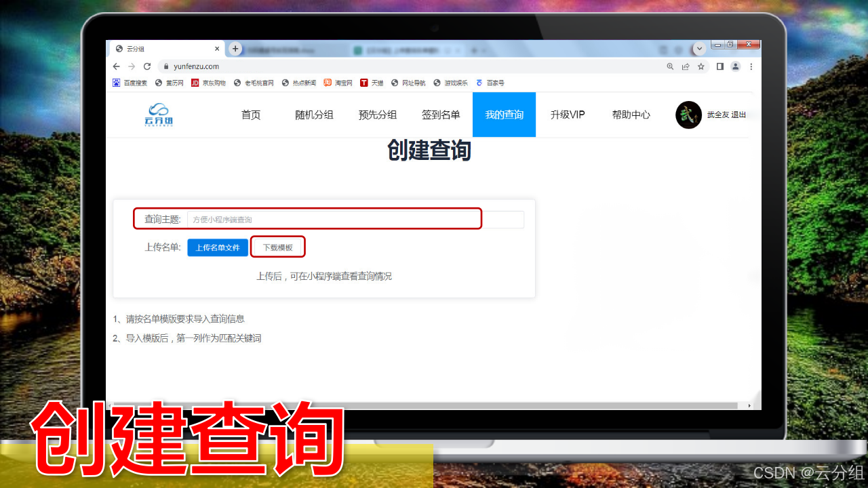Open the 百家号 bookmark
Viewport: 868px width, 488px height.
[490, 83]
